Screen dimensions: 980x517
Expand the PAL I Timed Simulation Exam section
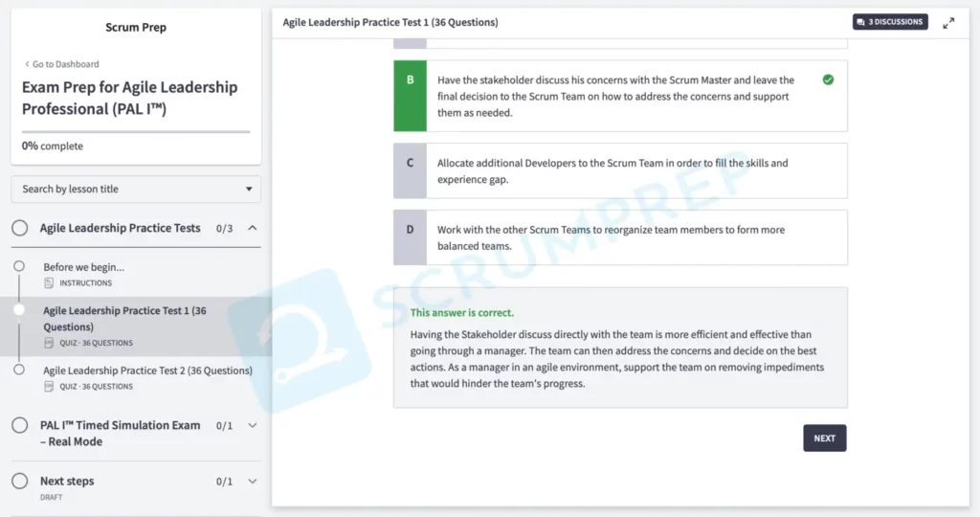coord(253,425)
